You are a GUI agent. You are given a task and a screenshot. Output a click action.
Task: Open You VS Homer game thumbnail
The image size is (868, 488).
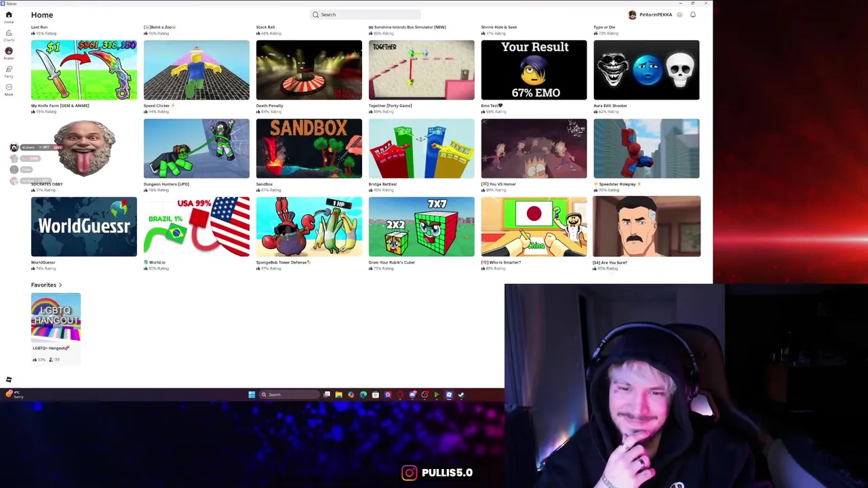pyautogui.click(x=534, y=148)
